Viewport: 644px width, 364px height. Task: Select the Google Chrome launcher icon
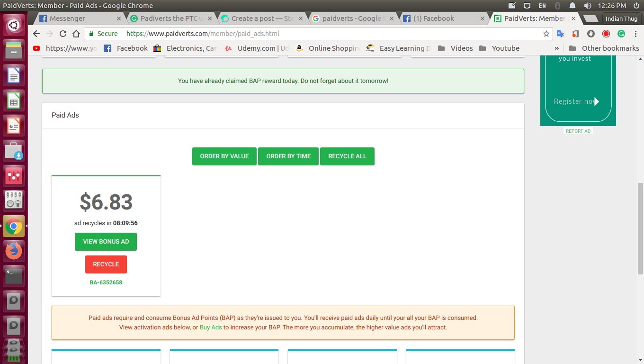[x=14, y=227]
